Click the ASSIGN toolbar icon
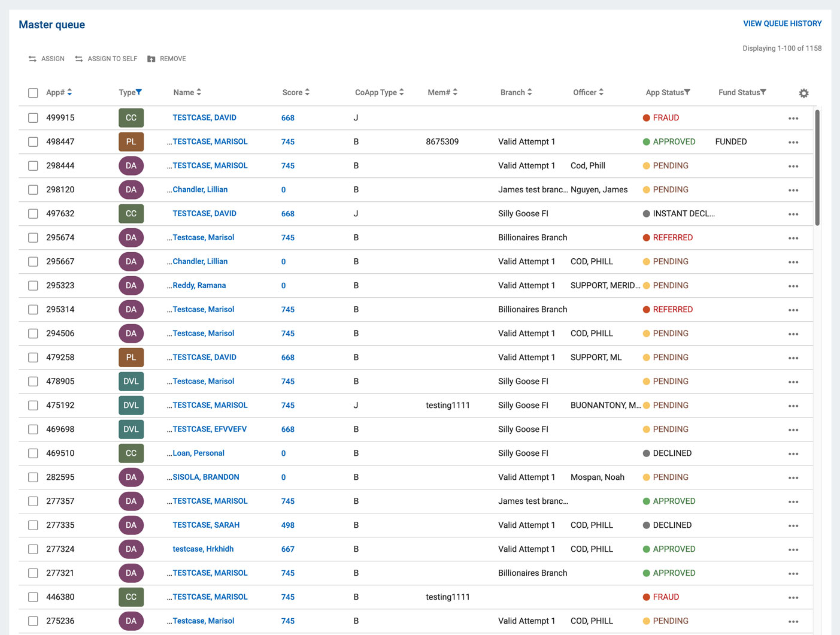840x635 pixels. (32, 58)
